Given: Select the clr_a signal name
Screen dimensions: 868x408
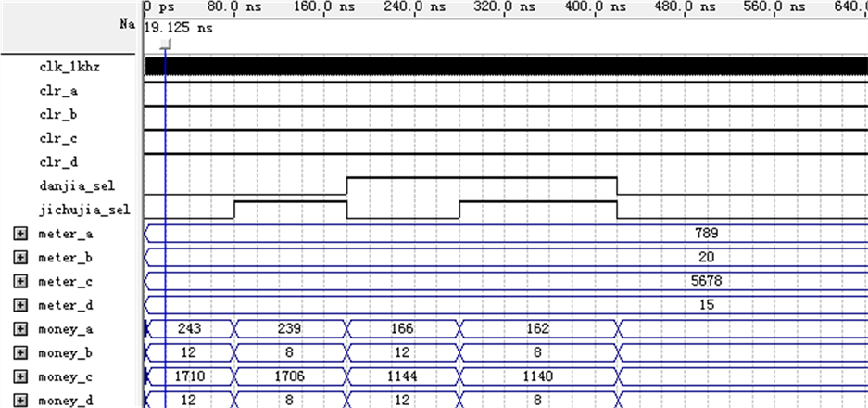Looking at the screenshot, I should coord(57,91).
